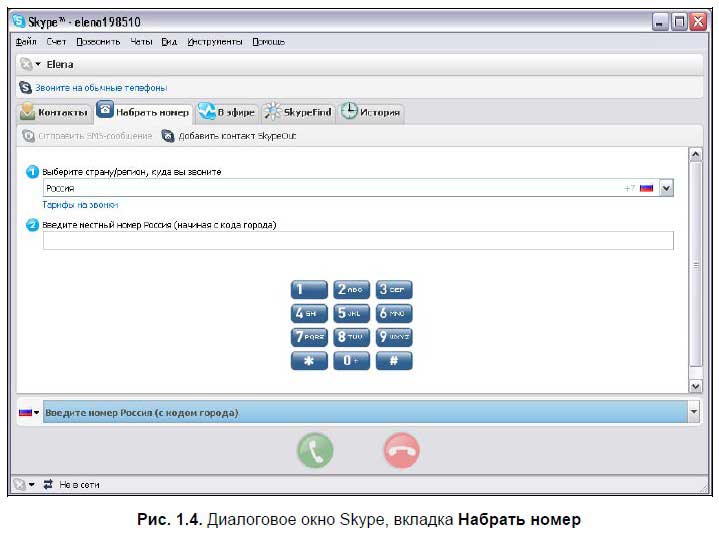The image size is (719, 536).
Task: Switch to the 'Контакты' tab
Action: click(x=54, y=112)
